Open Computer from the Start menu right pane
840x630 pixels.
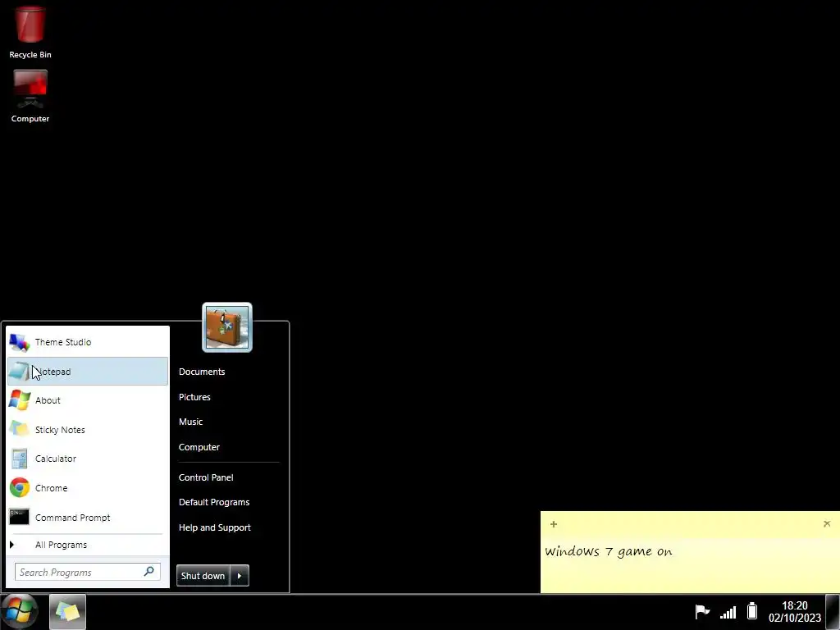[x=199, y=447]
